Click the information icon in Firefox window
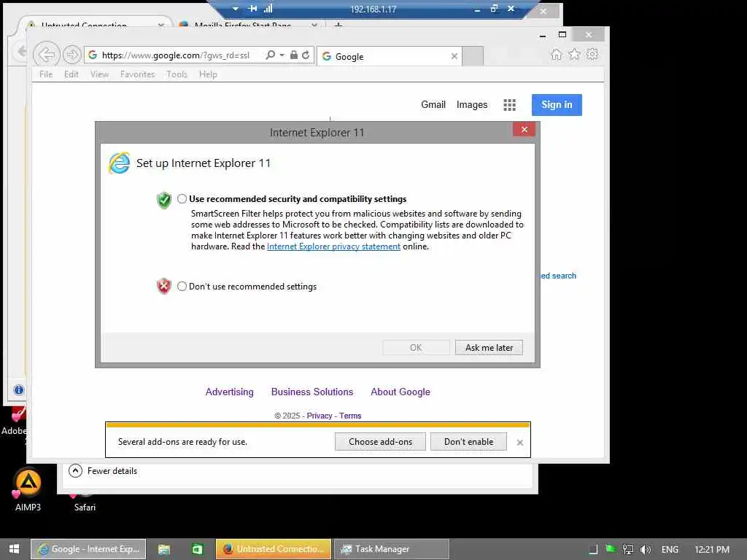Screen dimensions: 747x560 (18, 390)
